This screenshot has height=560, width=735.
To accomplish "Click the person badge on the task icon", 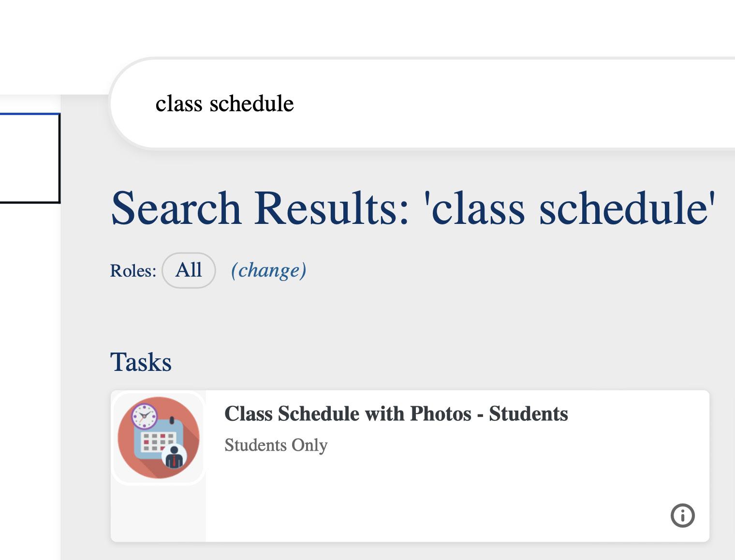I will 174,457.
